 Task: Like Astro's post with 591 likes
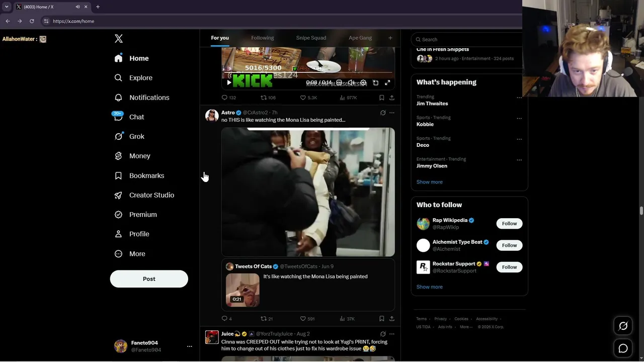307,319
